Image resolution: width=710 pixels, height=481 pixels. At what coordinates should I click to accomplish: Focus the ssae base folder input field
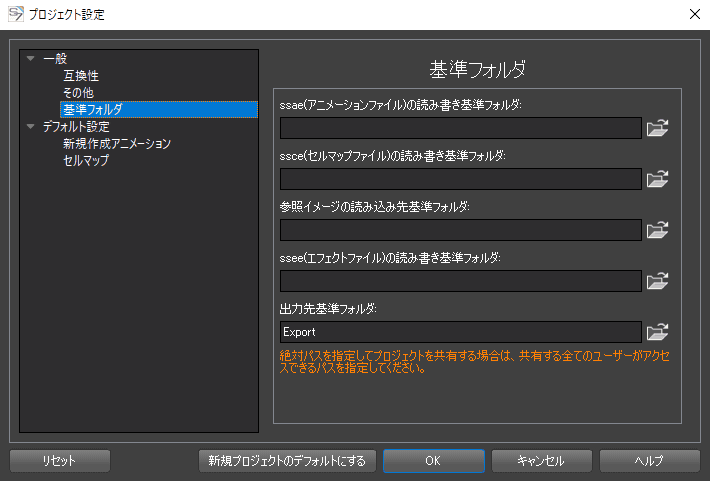[x=461, y=128]
